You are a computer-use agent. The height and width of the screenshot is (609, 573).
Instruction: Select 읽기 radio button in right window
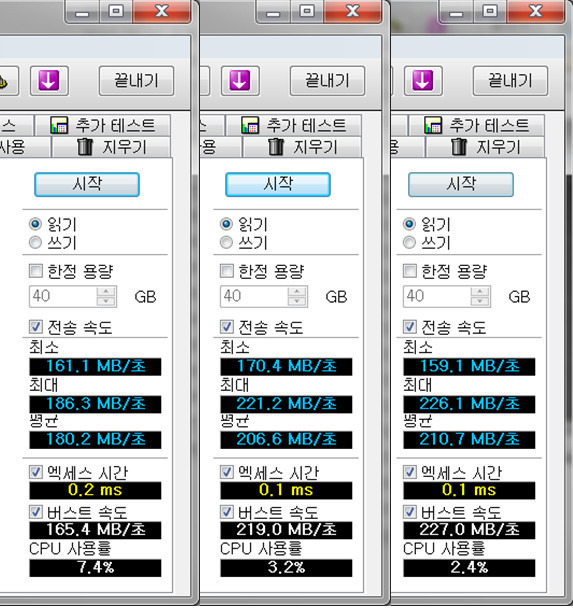(409, 224)
